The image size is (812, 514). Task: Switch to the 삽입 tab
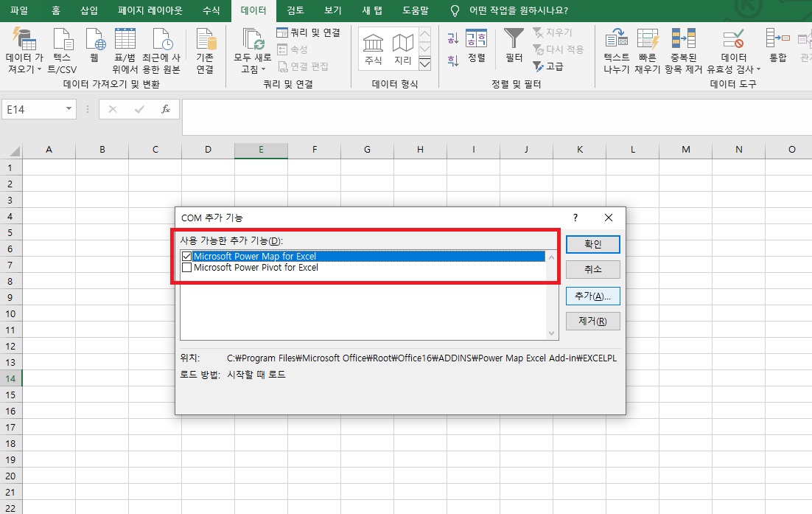point(89,10)
